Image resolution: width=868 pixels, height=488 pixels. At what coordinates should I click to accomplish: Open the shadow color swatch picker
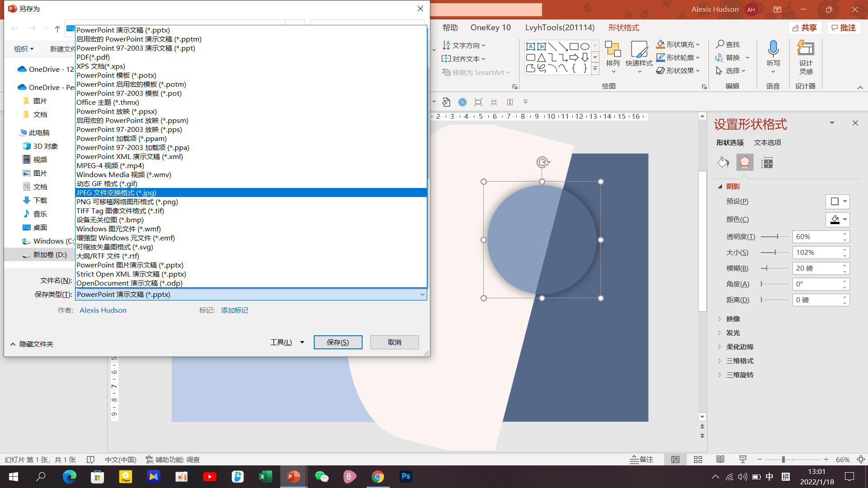[x=838, y=220]
